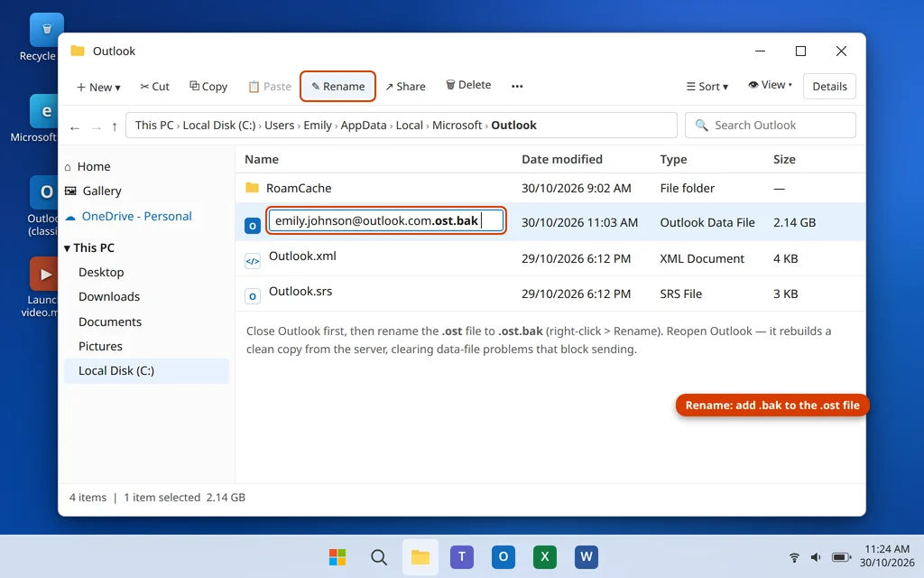The image size is (924, 578).
Task: Click the 2.14 GB size cell
Action: (x=794, y=222)
